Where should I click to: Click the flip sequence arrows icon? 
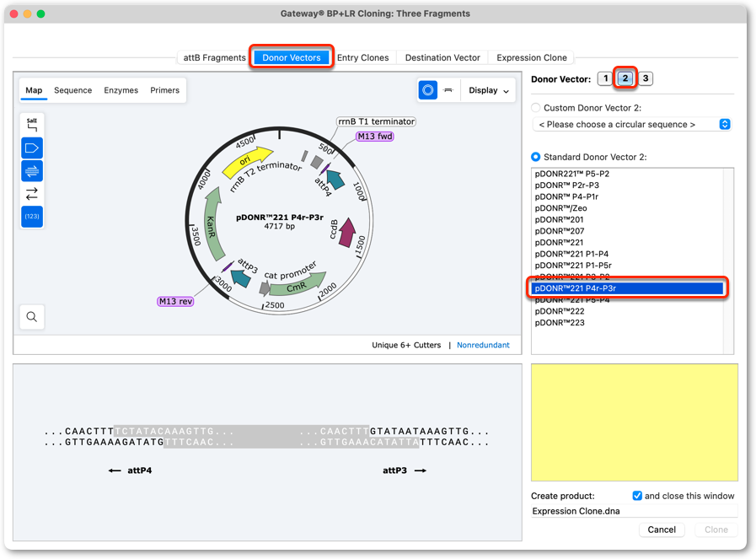[32, 193]
